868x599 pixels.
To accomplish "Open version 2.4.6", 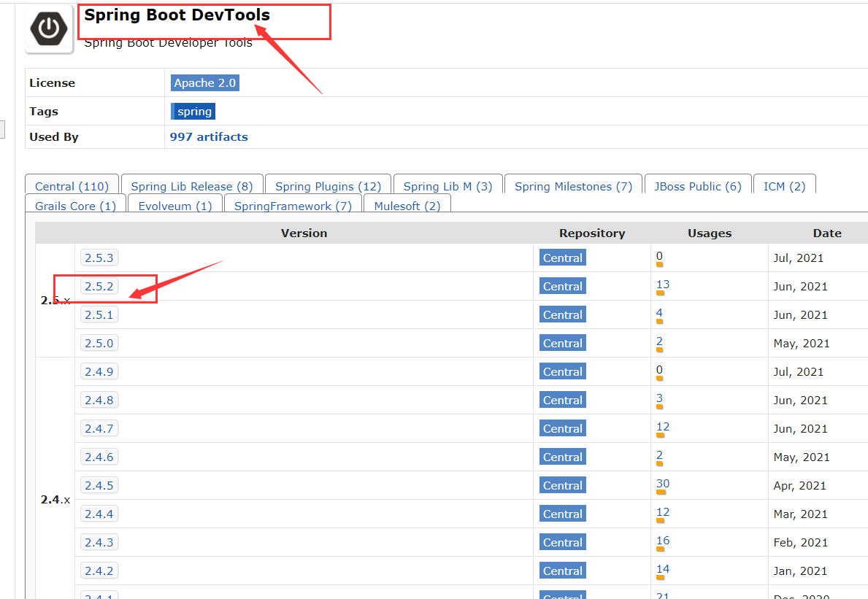I will [99, 457].
